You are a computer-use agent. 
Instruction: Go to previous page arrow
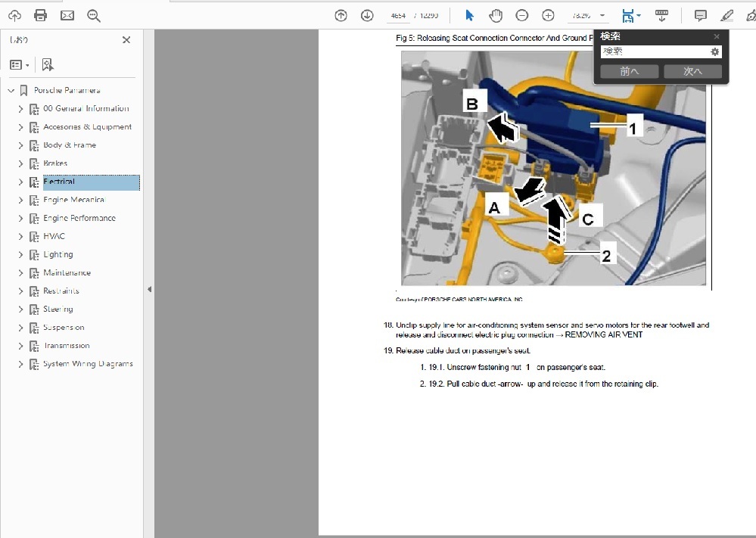click(x=341, y=16)
